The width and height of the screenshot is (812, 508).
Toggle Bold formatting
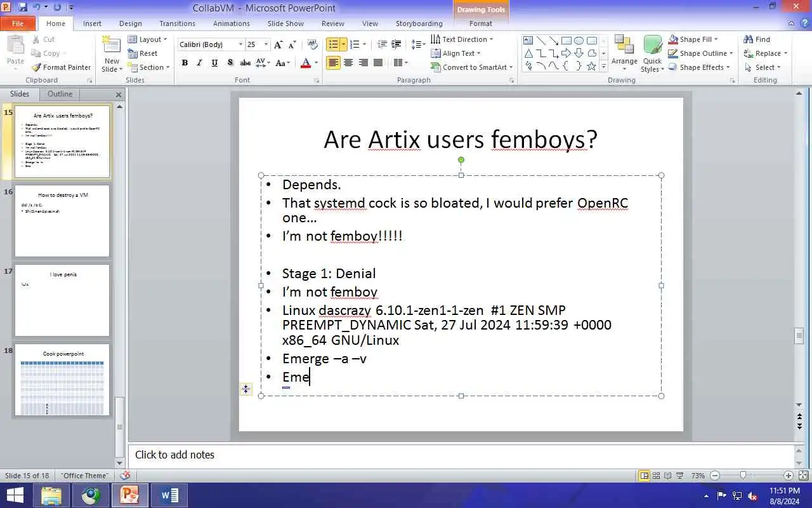(x=185, y=63)
